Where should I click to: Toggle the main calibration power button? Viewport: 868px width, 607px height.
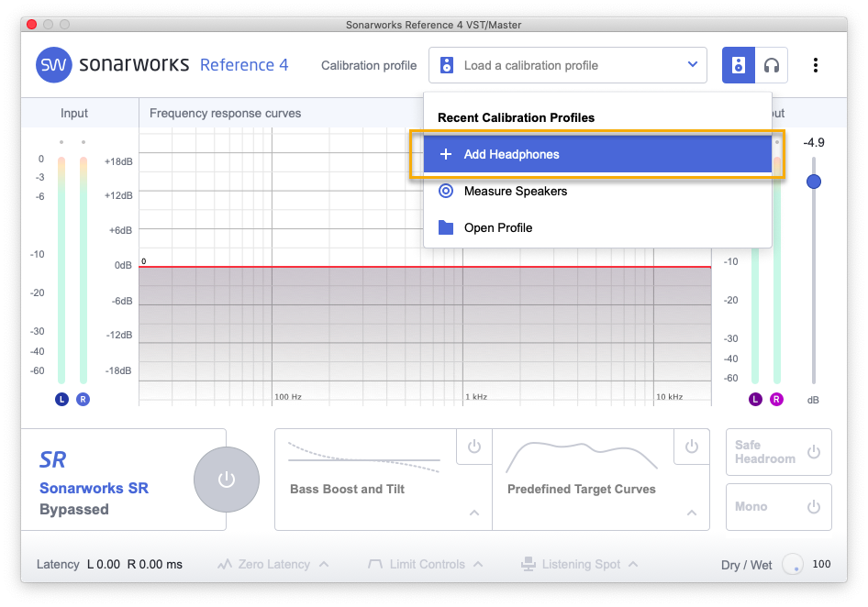227,480
